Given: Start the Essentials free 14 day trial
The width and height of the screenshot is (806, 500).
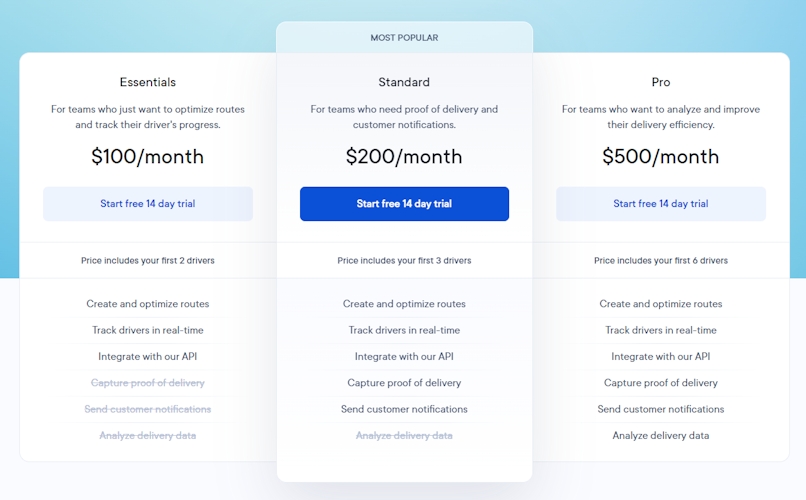Looking at the screenshot, I should (148, 204).
